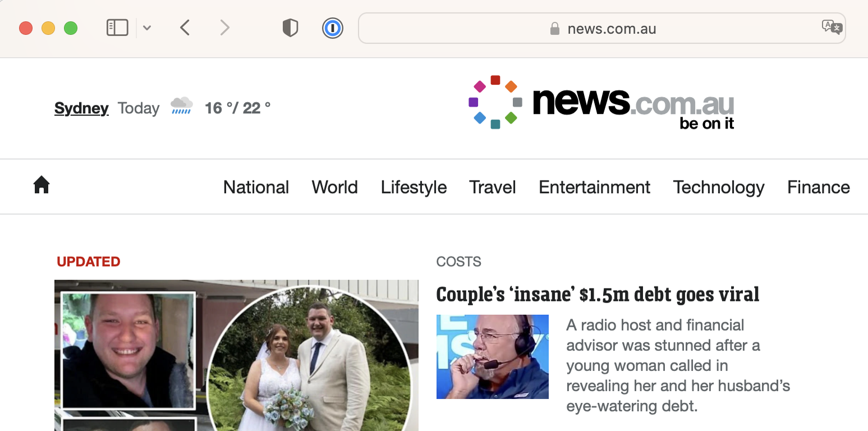
Task: Click the forward navigation arrow
Action: pyautogui.click(x=224, y=27)
